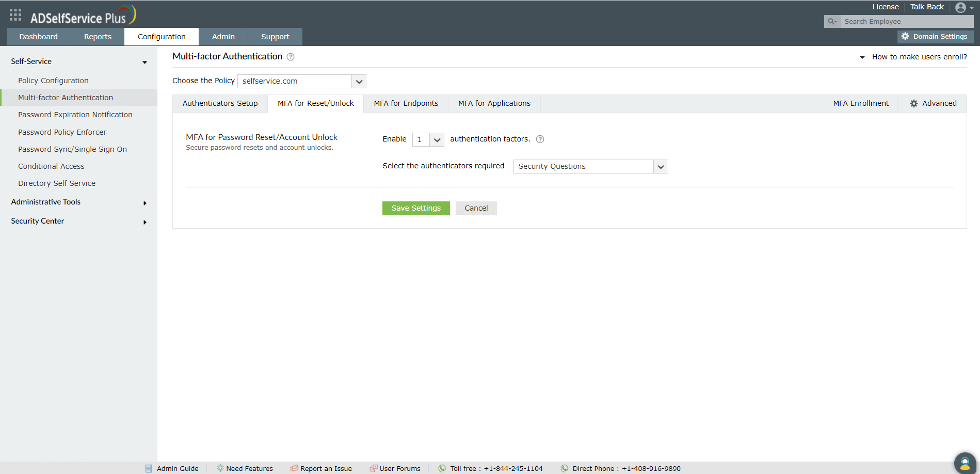Click the Save Settings button
This screenshot has height=474, width=980.
pos(416,208)
